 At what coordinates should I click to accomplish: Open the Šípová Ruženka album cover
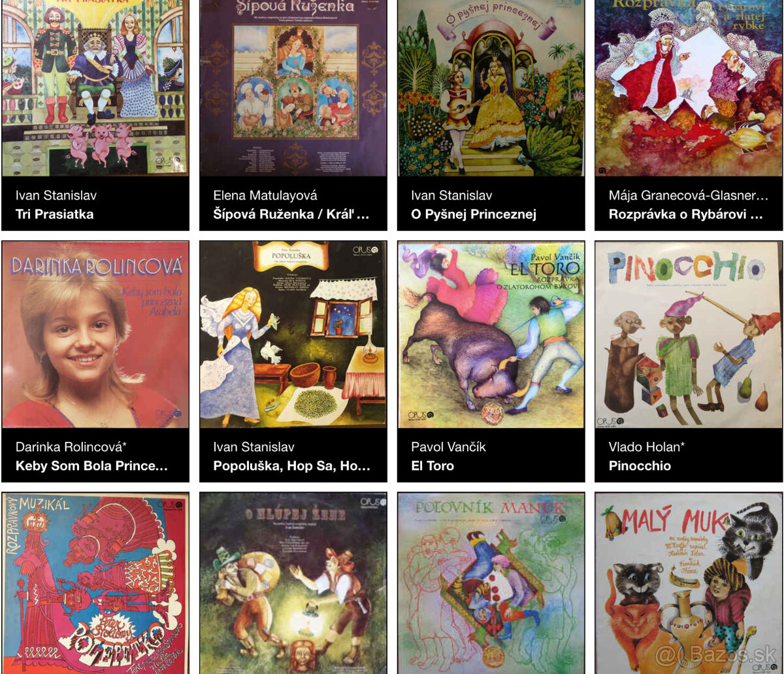293,88
